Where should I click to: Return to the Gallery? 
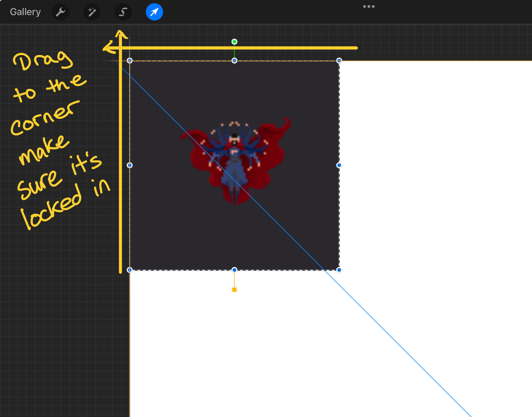pyautogui.click(x=25, y=12)
